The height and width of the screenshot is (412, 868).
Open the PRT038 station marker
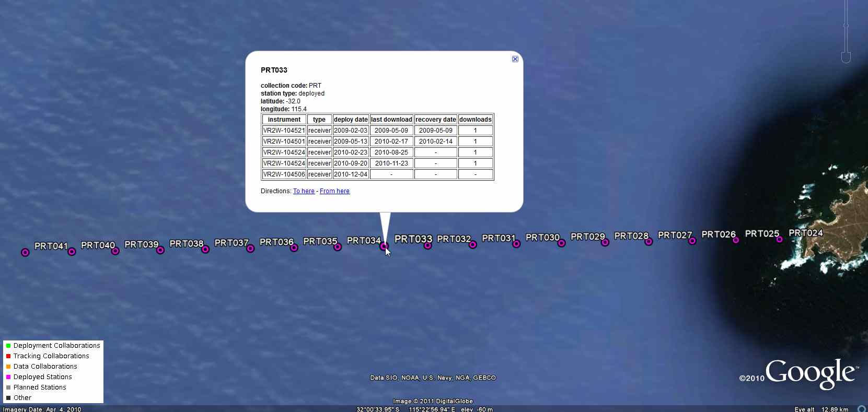[x=160, y=250]
